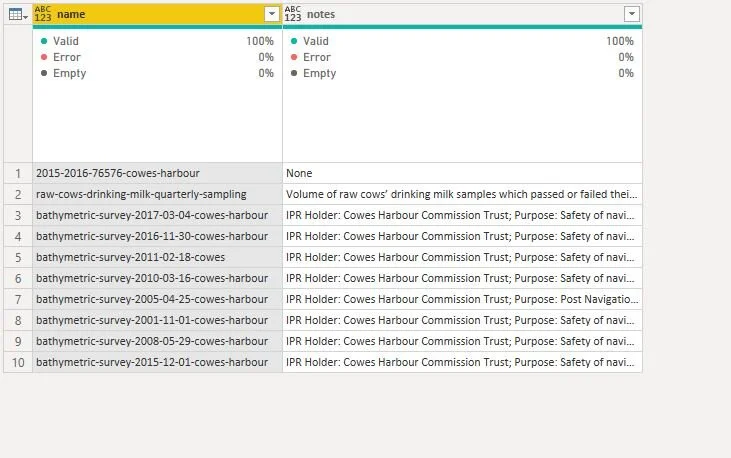Click the notes cell in row 3
The image size is (731, 458).
tap(462, 215)
